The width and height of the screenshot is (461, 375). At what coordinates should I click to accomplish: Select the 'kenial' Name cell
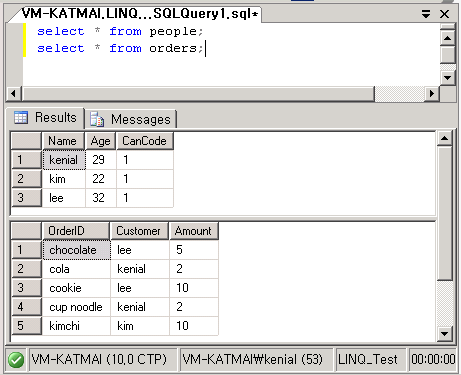[64, 160]
